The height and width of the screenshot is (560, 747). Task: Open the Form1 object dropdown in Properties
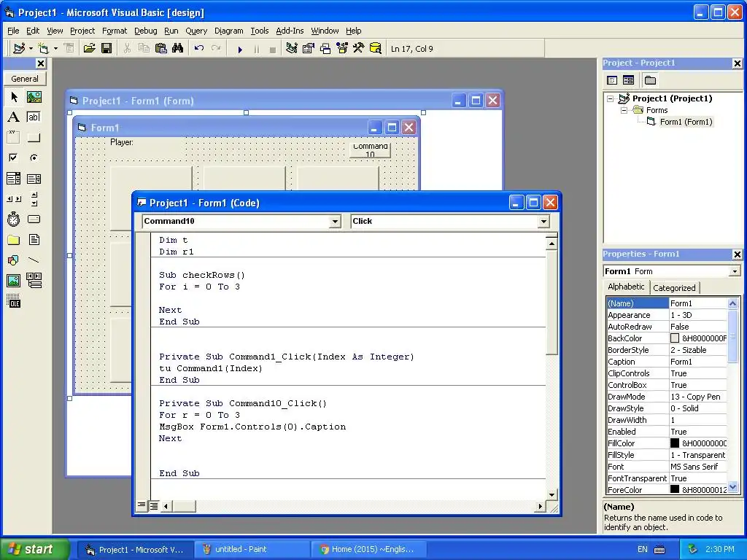coord(735,271)
